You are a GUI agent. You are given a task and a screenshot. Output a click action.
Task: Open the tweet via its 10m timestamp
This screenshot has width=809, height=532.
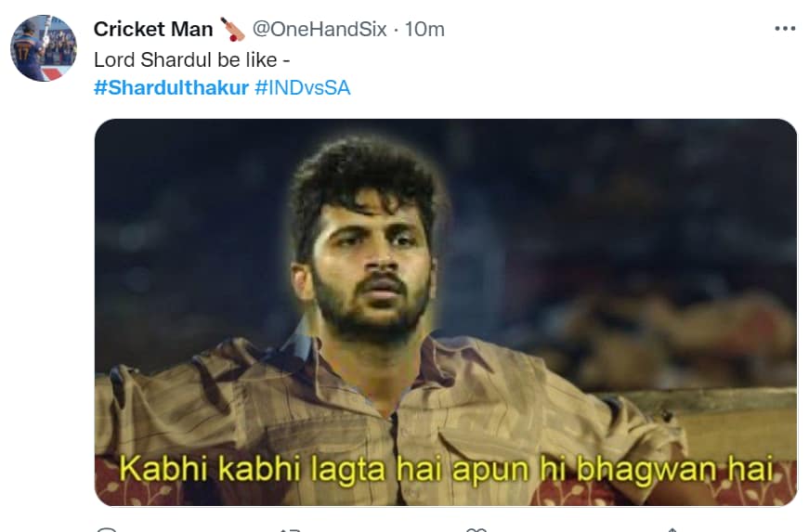(x=424, y=30)
